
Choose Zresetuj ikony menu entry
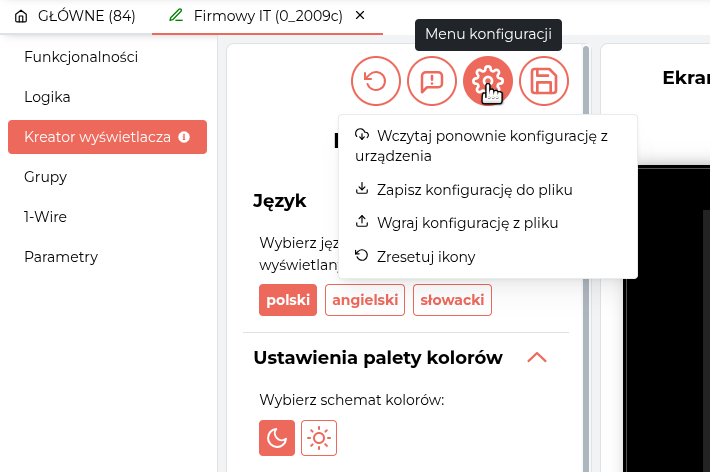(x=425, y=257)
